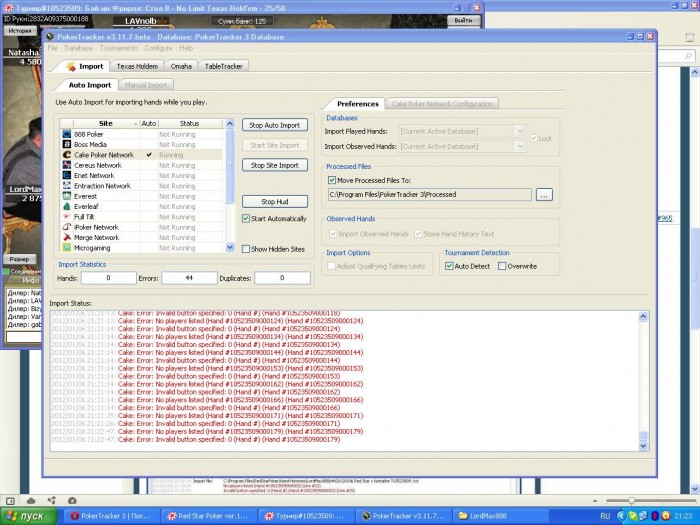
Task: Click the Boss Media site icon
Action: pyautogui.click(x=67, y=144)
